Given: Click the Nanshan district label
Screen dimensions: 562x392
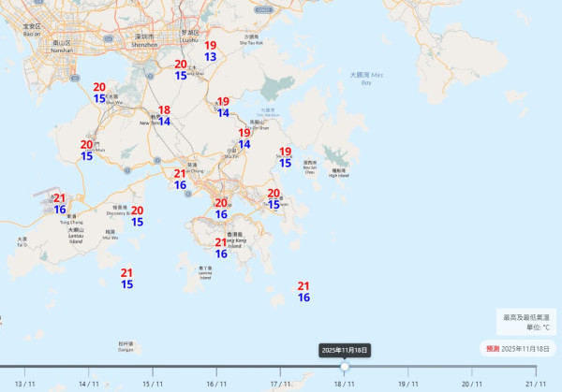Looking at the screenshot, I should [62, 47].
